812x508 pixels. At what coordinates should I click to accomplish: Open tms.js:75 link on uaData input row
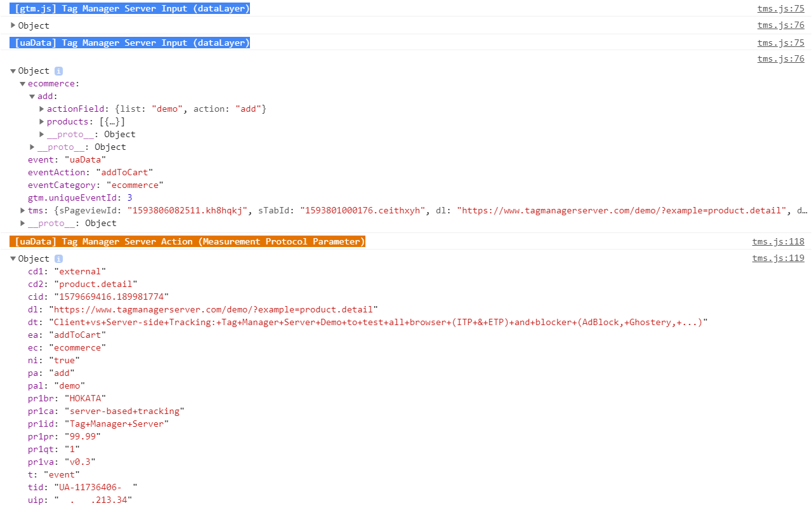[x=780, y=43]
